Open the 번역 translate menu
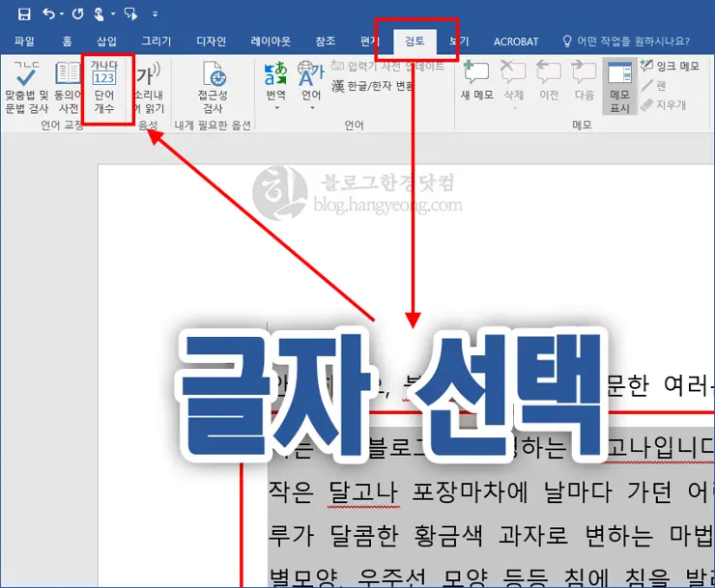Viewport: 715px width, 588px height. (276, 82)
